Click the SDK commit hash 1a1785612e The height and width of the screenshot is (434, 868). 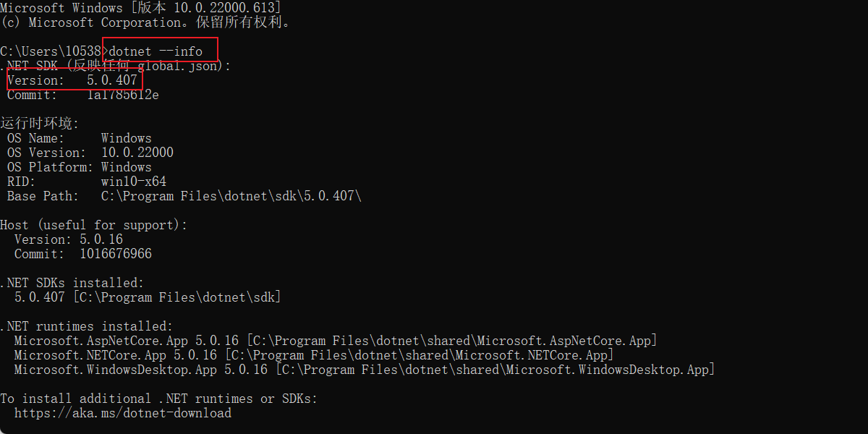pos(123,95)
